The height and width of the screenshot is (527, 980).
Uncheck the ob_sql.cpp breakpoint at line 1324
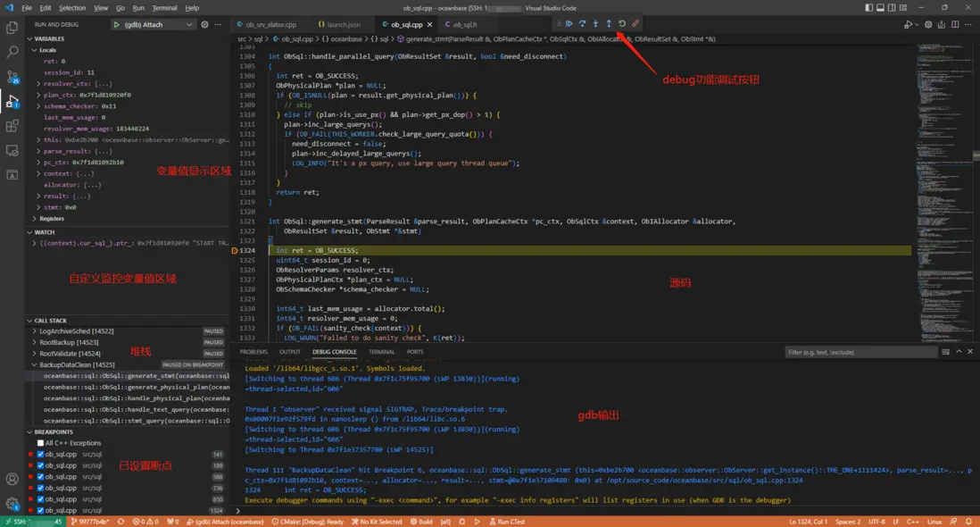coord(40,510)
